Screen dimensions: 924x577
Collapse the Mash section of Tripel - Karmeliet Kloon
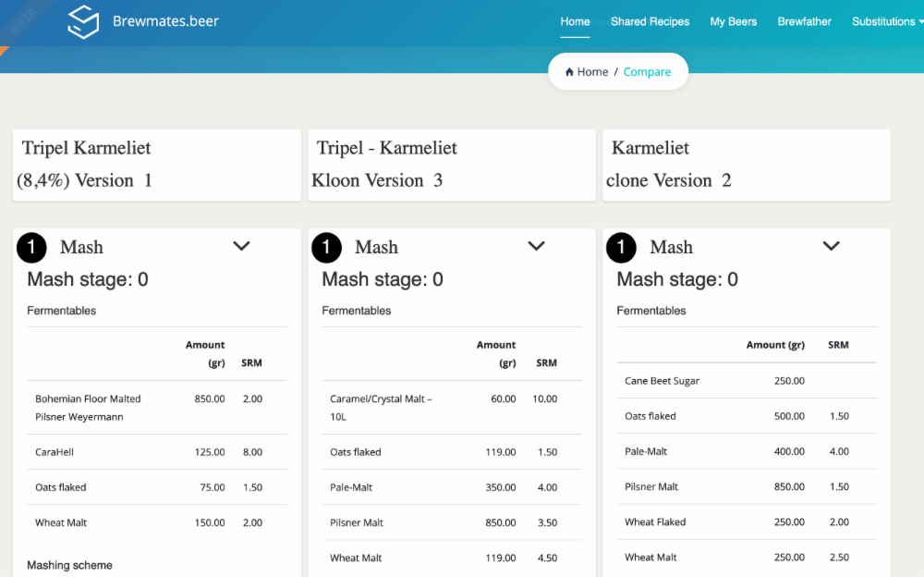(x=536, y=246)
